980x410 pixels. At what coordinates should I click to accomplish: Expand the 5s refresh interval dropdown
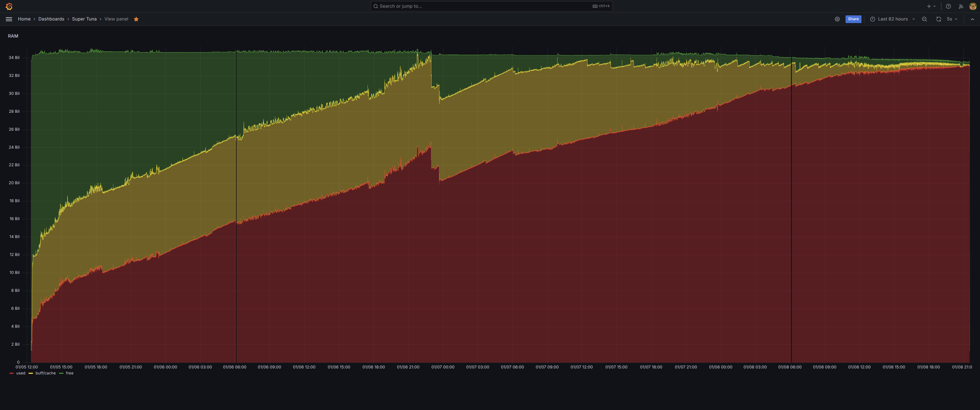click(952, 19)
